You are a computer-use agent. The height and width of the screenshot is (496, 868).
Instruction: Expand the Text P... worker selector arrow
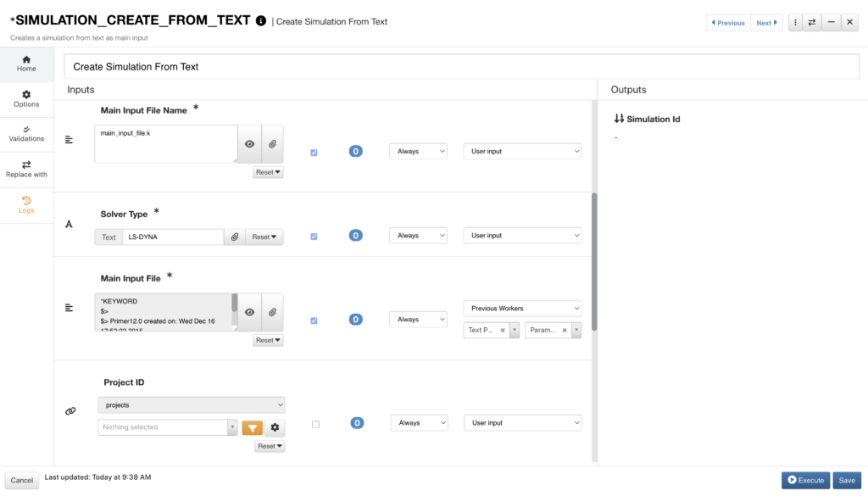point(515,330)
